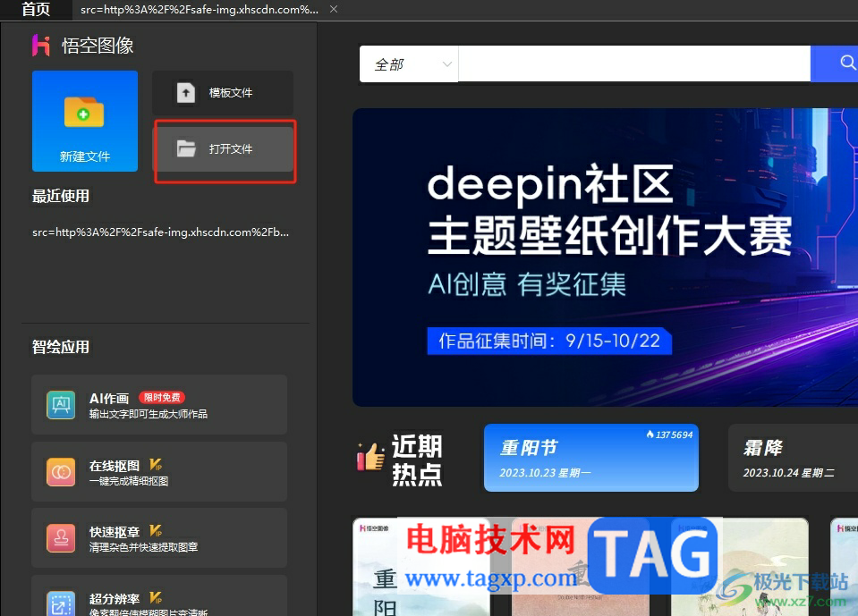The image size is (858, 616).
Task: Switch to the 首页 tab
Action: (36, 9)
